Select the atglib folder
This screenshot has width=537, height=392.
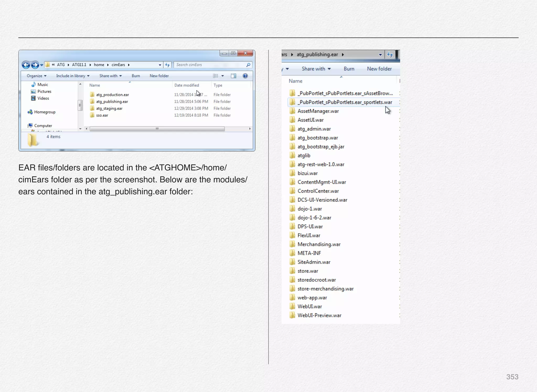[300, 156]
